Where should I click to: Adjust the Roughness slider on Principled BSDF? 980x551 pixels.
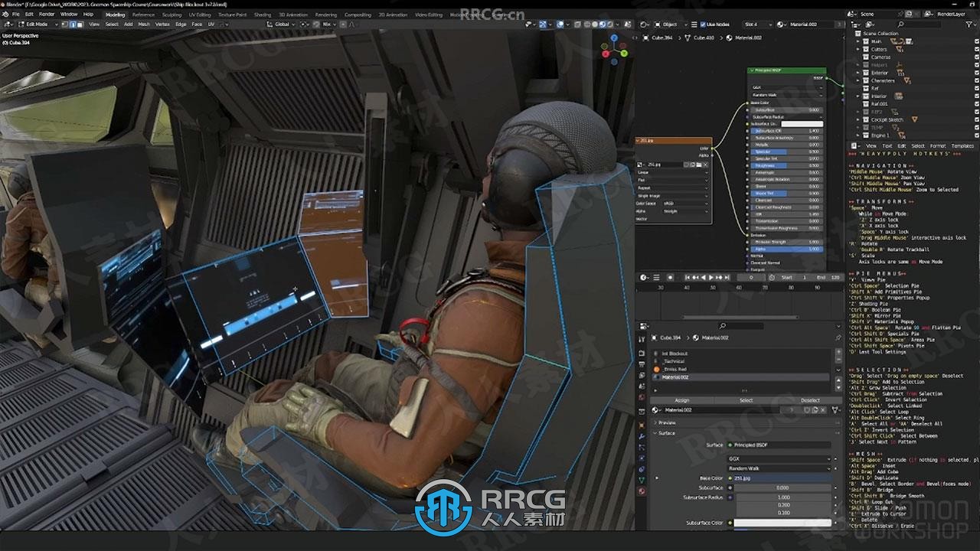coord(786,165)
